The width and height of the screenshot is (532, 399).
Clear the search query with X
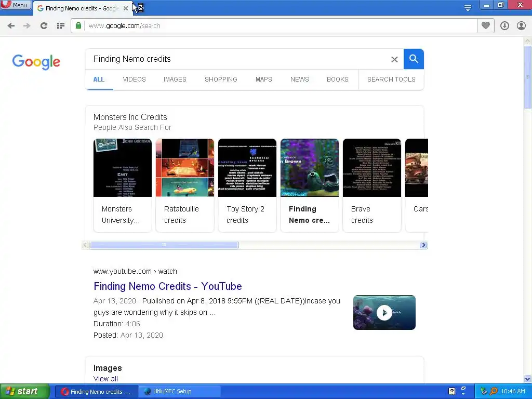(394, 59)
